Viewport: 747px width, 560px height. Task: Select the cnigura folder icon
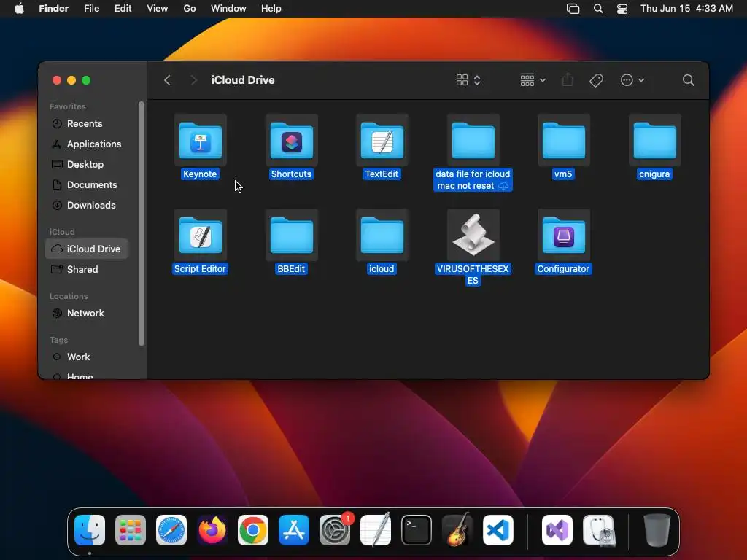pos(654,140)
